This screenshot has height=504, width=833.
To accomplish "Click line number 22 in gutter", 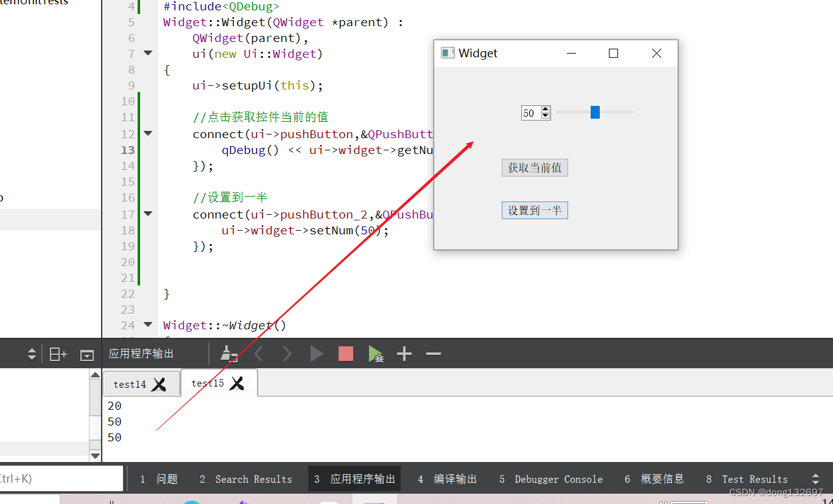I will pos(128,293).
